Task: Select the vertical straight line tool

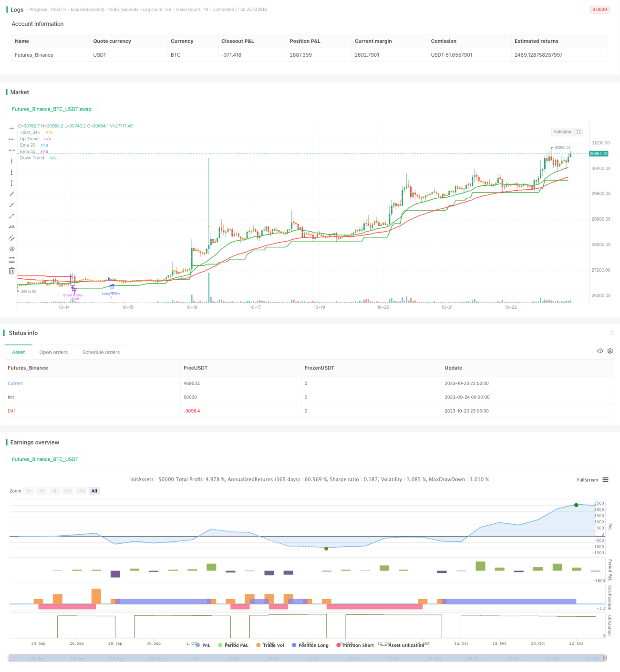Action: pos(11,161)
